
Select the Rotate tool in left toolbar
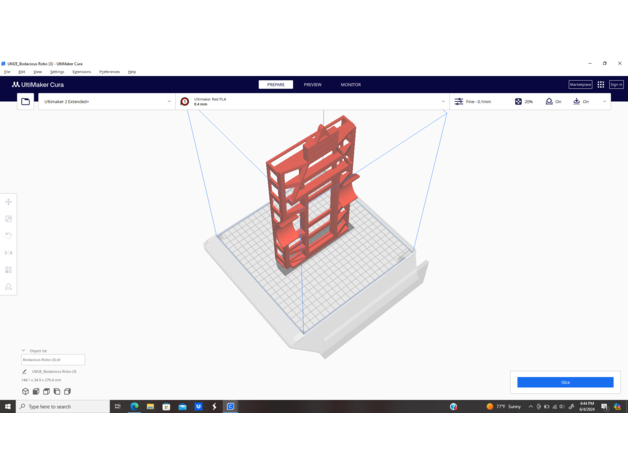click(x=9, y=236)
